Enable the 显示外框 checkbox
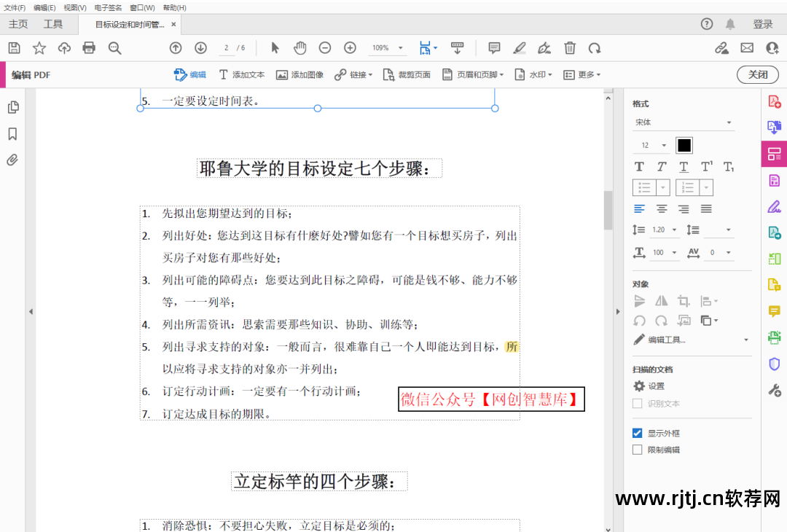Screen dimensions: 787x532 click(638, 433)
